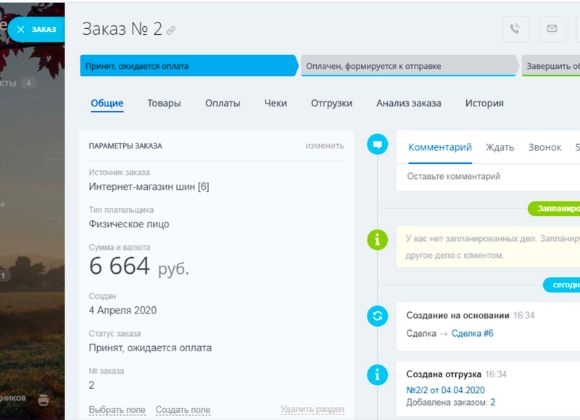
Task: Open the История tab
Action: (484, 103)
